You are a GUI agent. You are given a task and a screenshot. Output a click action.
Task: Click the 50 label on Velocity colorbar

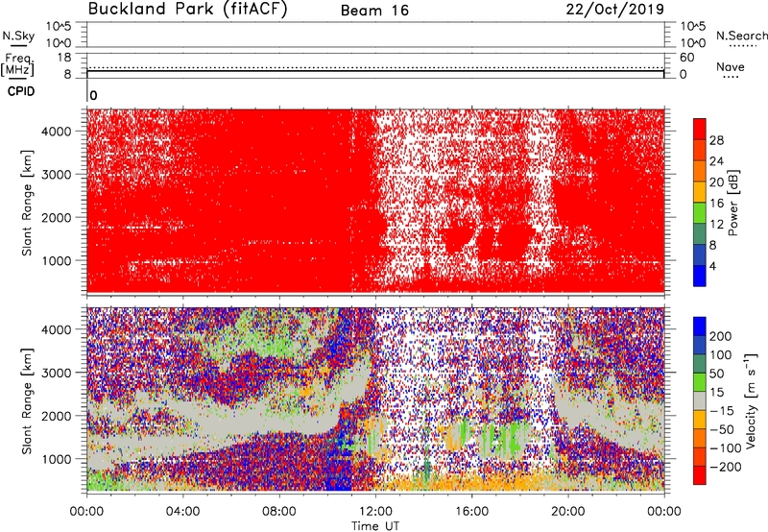[716, 374]
